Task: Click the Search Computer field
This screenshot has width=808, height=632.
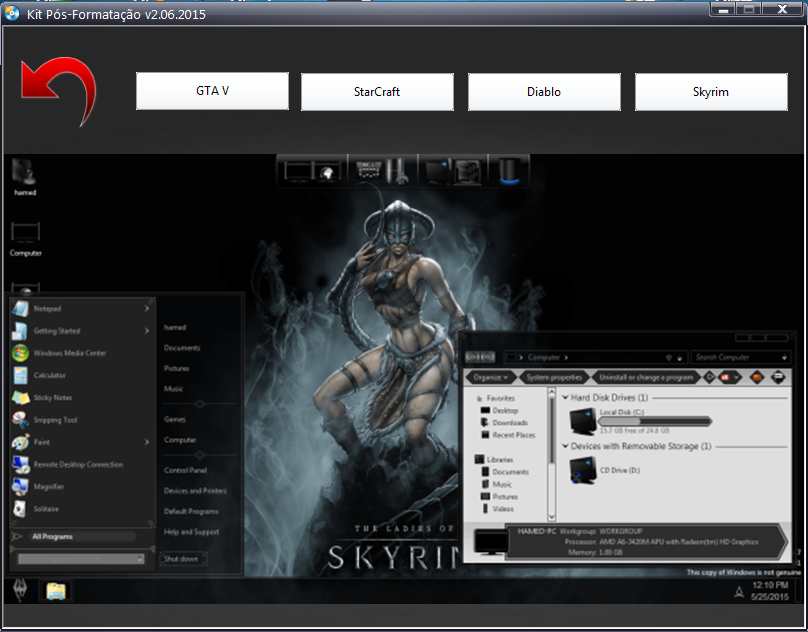Action: tap(738, 357)
